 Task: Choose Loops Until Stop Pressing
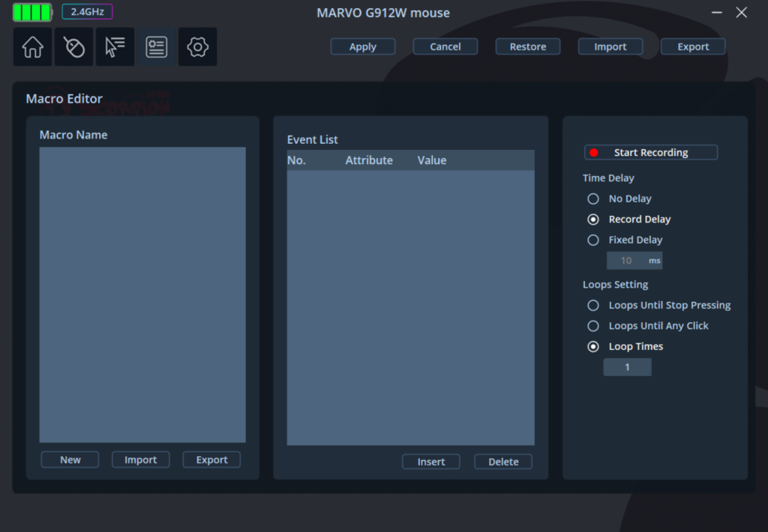click(x=593, y=306)
